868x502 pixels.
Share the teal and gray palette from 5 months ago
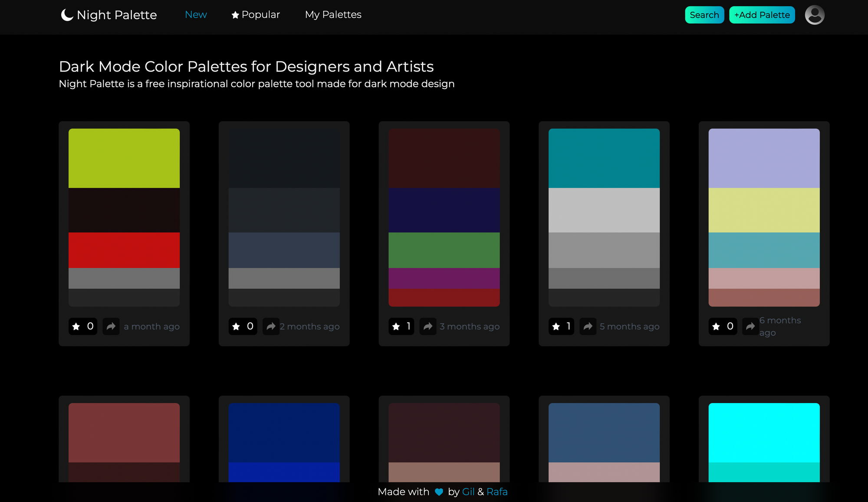coord(588,326)
